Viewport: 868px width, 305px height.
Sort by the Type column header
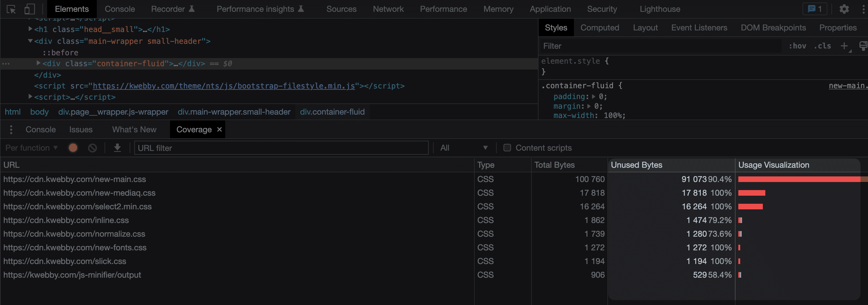pyautogui.click(x=503, y=165)
